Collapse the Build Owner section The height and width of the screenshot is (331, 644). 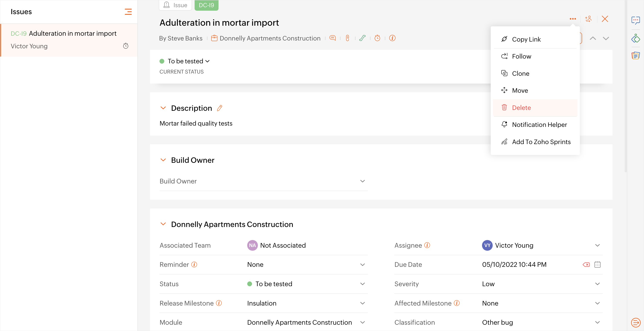(163, 160)
